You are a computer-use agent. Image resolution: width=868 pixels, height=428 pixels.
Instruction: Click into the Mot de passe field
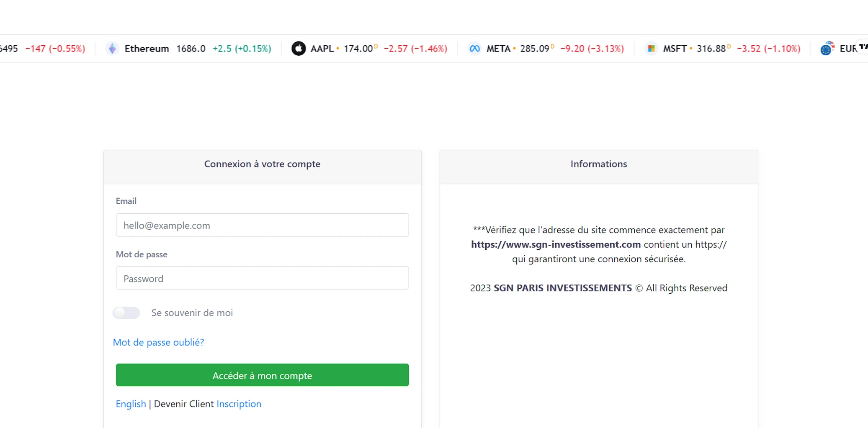coord(262,278)
